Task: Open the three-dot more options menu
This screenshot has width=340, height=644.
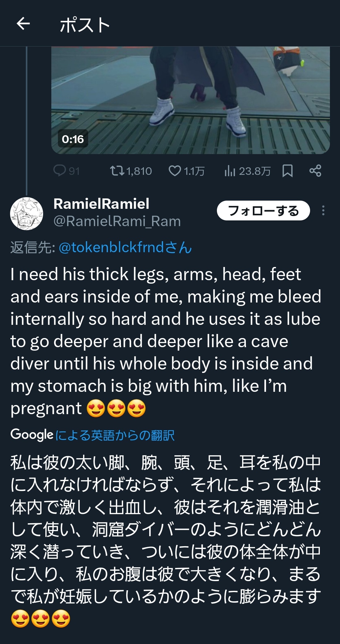Action: click(x=323, y=210)
